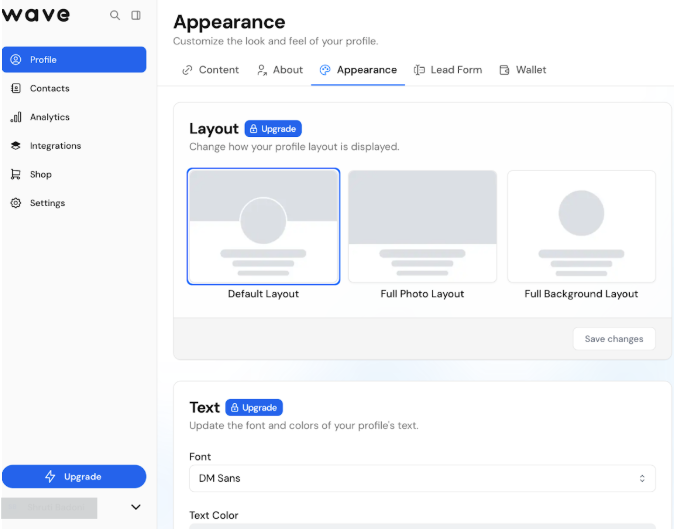The image size is (674, 532).
Task: Go to Integrations in the sidebar
Action: click(x=55, y=146)
